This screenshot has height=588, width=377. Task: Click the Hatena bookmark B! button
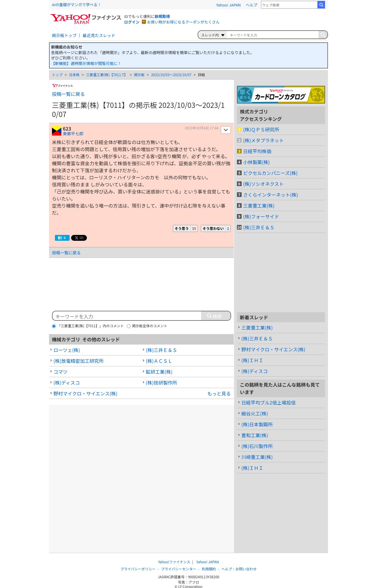pyautogui.click(x=62, y=238)
